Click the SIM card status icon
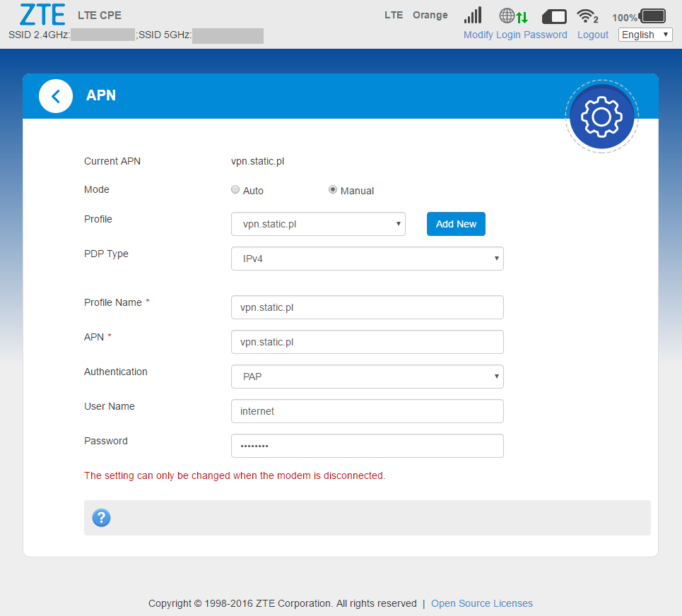 (x=554, y=16)
